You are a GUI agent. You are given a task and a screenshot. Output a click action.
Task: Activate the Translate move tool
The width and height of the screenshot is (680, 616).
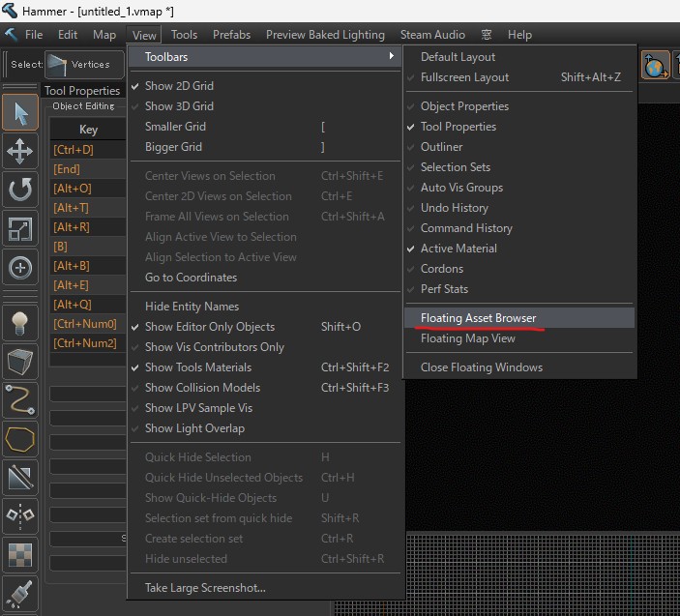coord(20,151)
